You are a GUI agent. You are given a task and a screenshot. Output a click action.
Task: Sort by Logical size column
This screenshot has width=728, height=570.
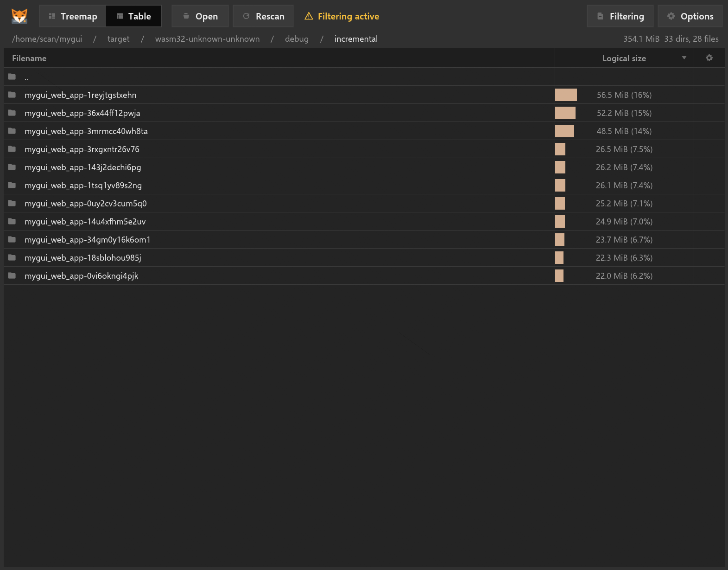point(624,58)
